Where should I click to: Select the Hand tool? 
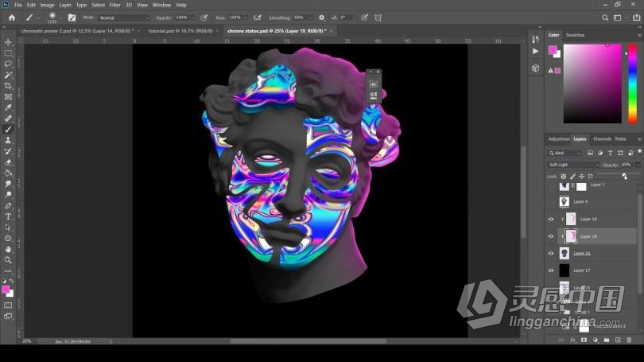(8, 248)
